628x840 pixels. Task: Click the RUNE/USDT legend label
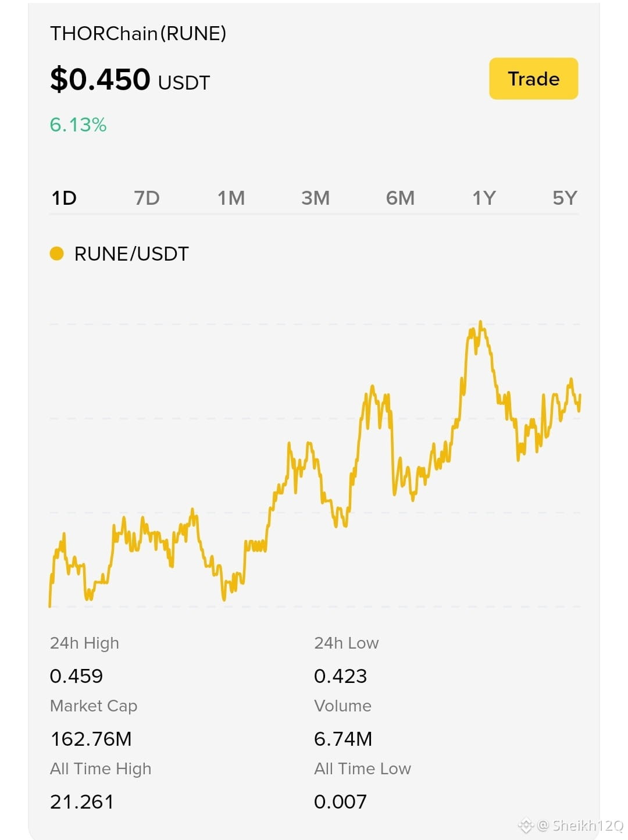click(131, 254)
